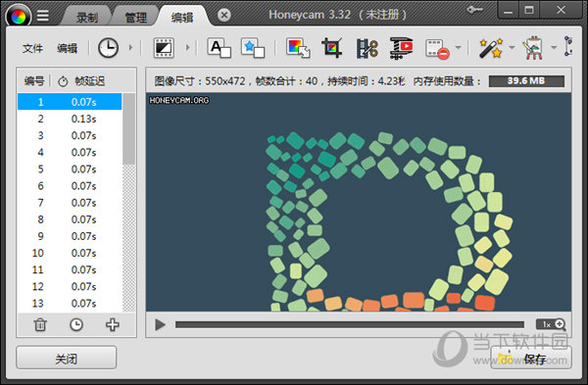Click the resize image tool
The width and height of the screenshot is (588, 385).
[298, 48]
